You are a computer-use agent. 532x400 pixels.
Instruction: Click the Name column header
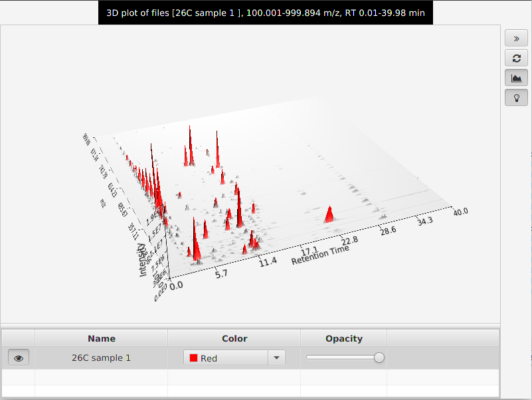coord(102,338)
